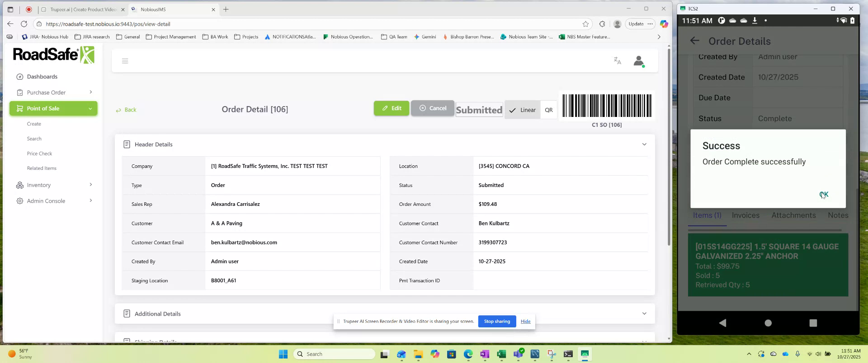868x363 pixels.
Task: Tap OK in Success dialog
Action: [824, 195]
